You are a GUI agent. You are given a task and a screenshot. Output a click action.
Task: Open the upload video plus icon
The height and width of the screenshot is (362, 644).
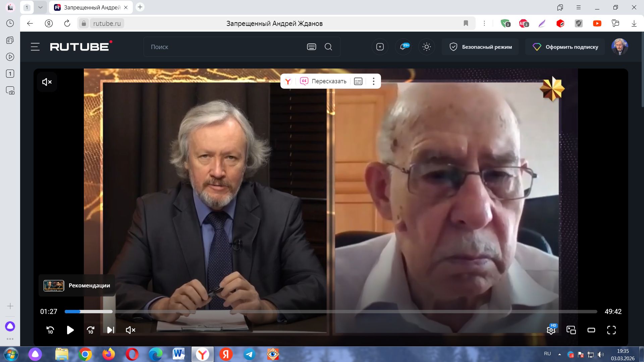tap(380, 47)
